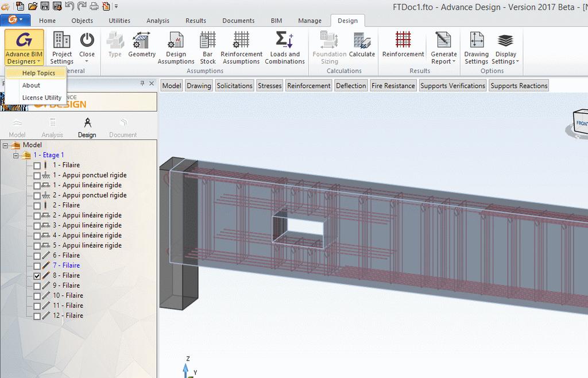Screen dimensions: 588x378
Task: Click the Model view button
Action: point(171,86)
